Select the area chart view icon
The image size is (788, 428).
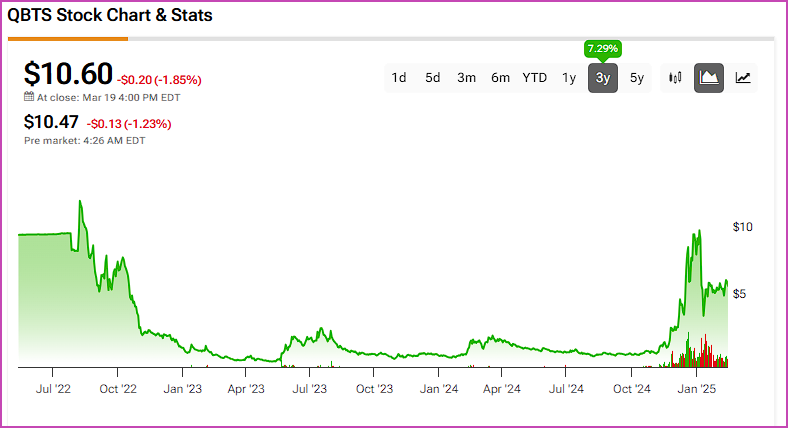[x=709, y=78]
